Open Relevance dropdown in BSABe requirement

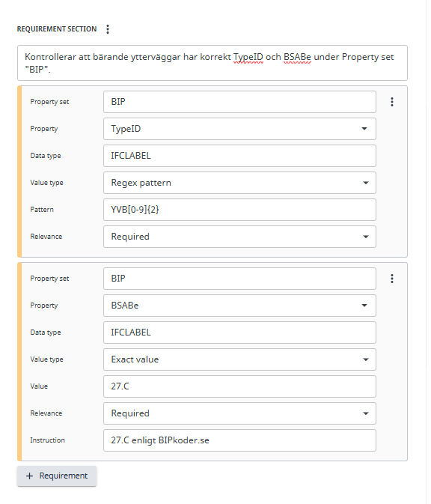[239, 413]
